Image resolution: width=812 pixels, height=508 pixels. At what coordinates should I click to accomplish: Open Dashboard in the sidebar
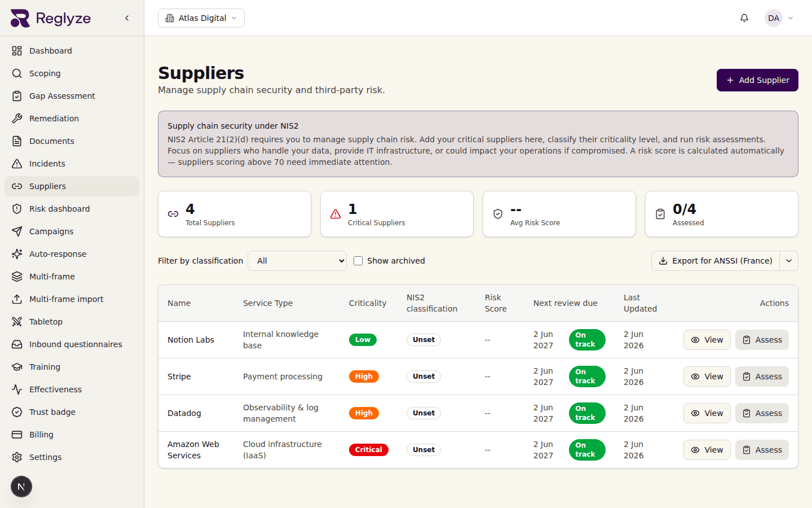click(72, 51)
